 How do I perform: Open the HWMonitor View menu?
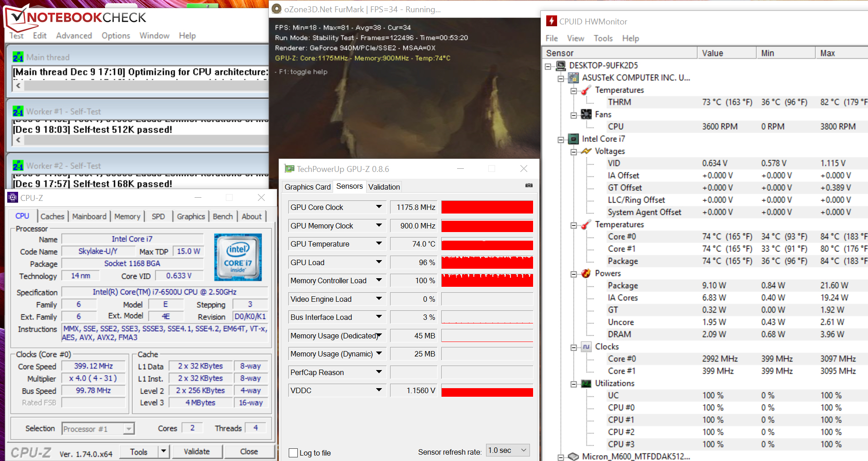click(576, 38)
